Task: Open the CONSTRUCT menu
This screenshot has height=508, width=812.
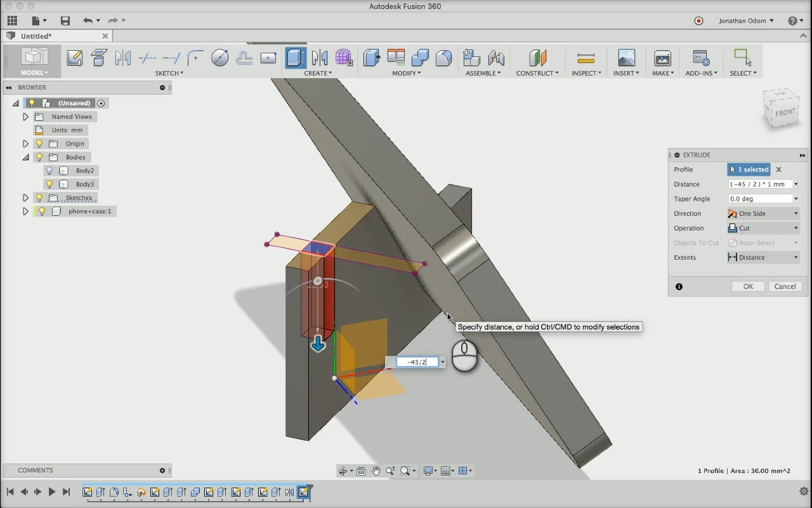Action: coord(537,73)
